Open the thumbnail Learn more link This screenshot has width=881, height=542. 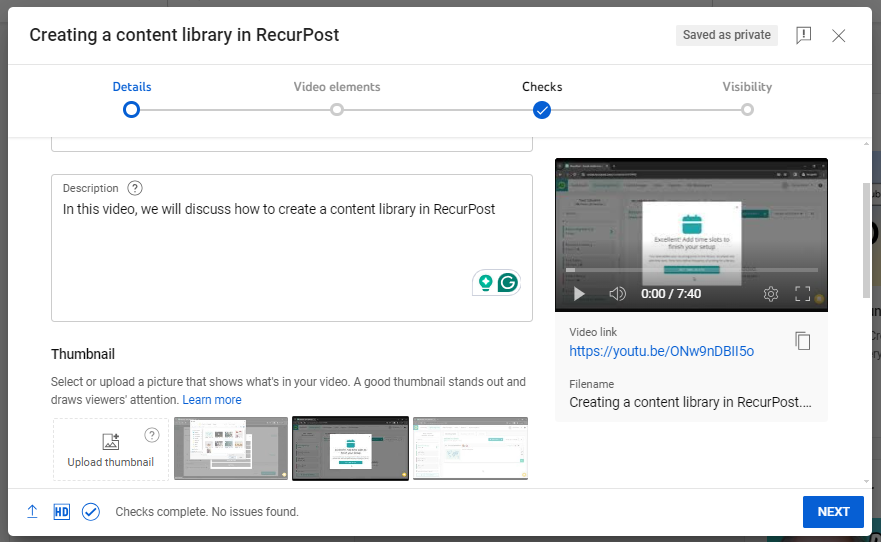[212, 400]
